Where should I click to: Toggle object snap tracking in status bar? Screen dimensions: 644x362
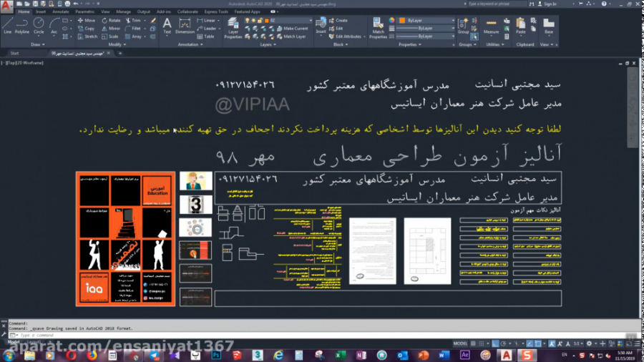[530, 343]
